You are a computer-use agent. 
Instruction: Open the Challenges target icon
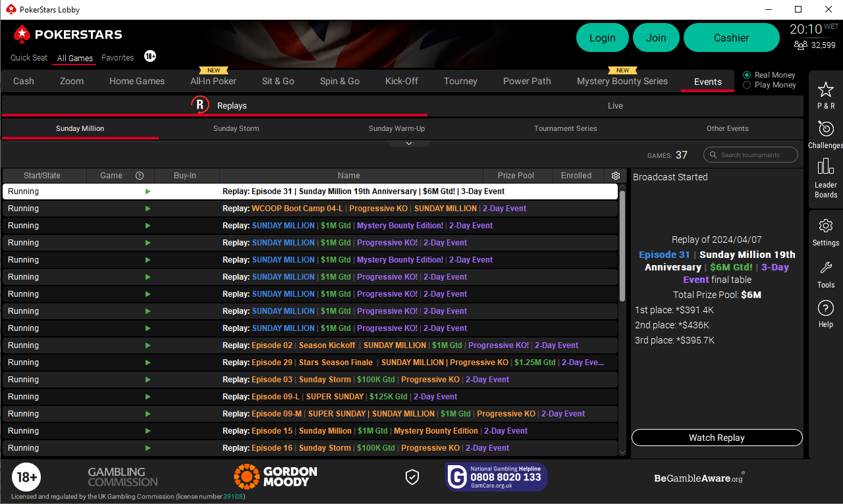[826, 128]
